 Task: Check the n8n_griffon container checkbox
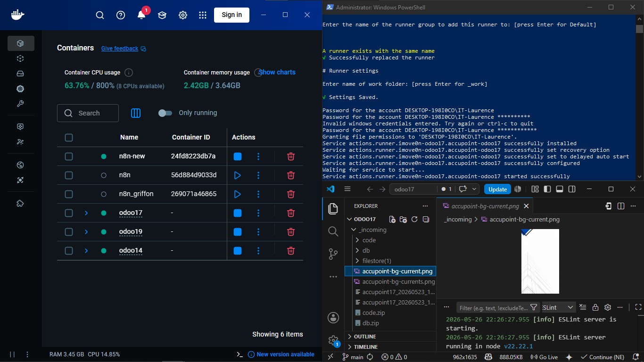[69, 194]
